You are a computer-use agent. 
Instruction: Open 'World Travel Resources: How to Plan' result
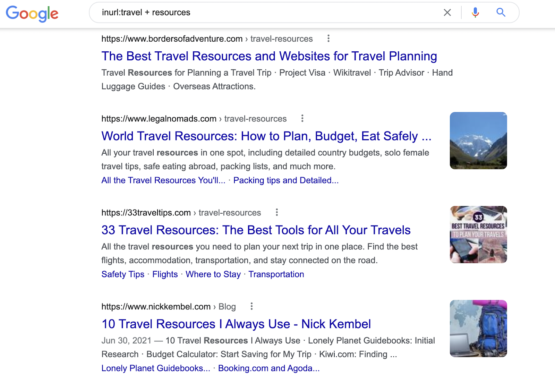point(266,136)
